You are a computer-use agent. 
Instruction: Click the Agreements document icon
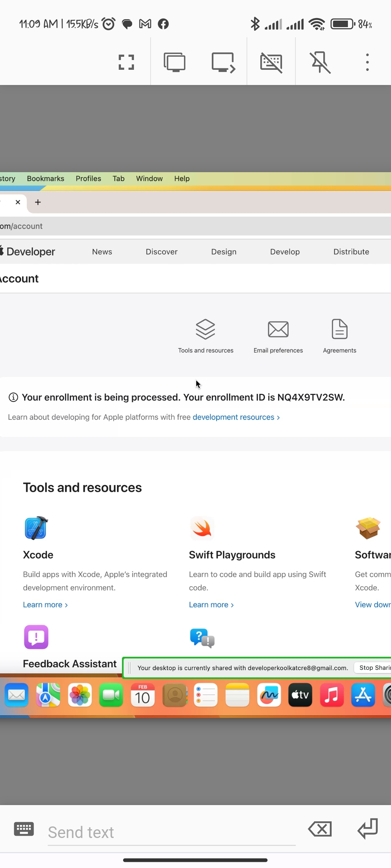[340, 329]
